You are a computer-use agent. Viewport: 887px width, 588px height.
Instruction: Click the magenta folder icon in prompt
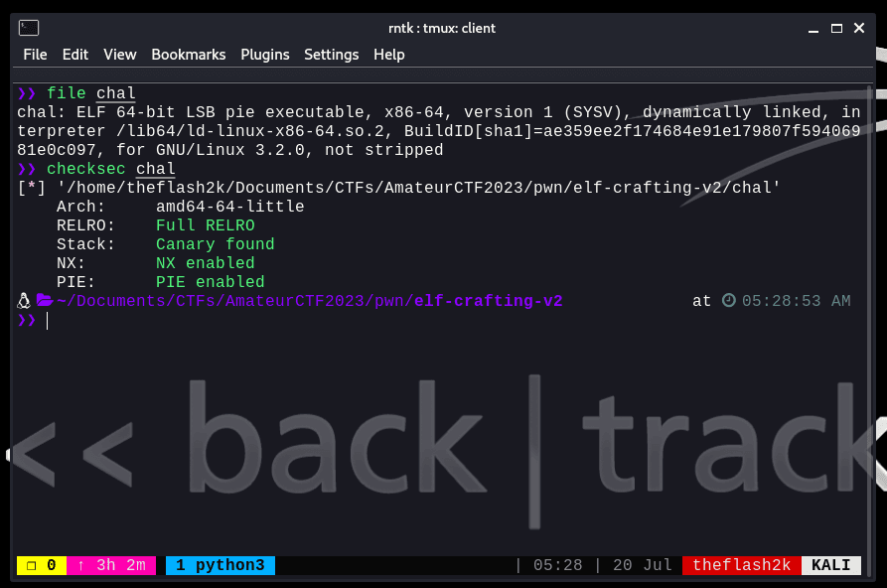(45, 301)
